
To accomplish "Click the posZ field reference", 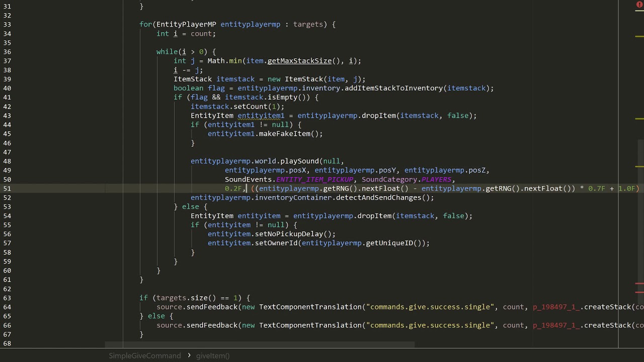I will 476,170.
